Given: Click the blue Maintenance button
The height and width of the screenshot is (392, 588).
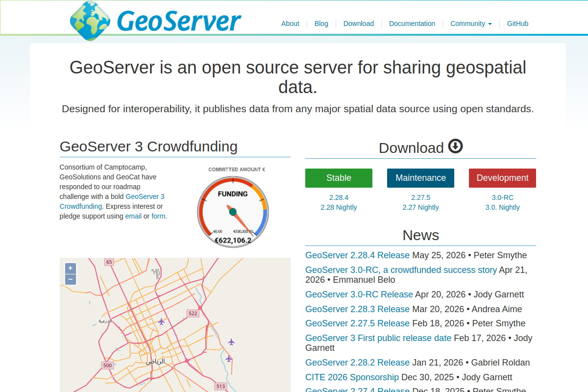Looking at the screenshot, I should [420, 178].
